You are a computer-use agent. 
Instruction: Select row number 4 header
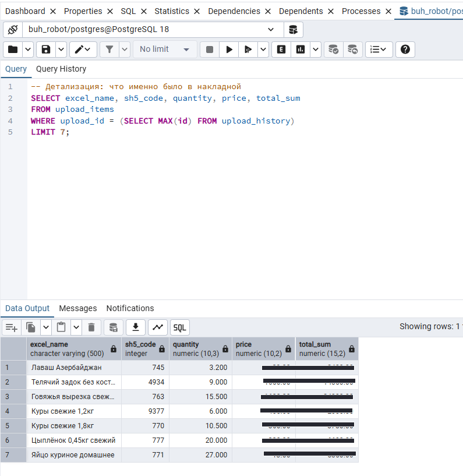(13, 411)
